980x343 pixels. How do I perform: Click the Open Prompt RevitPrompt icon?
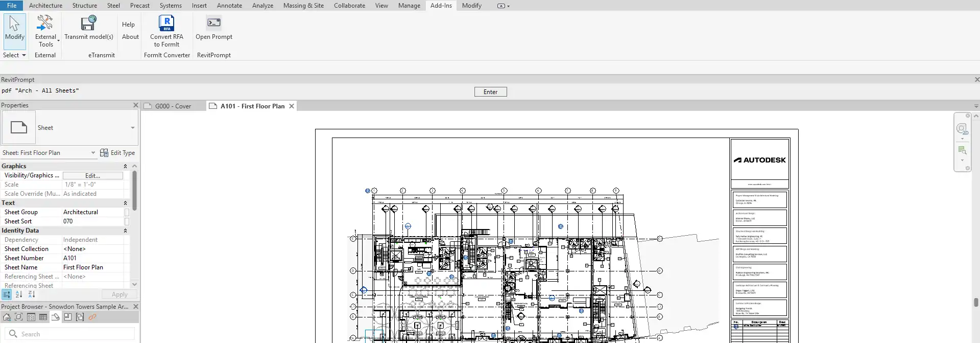213,23
